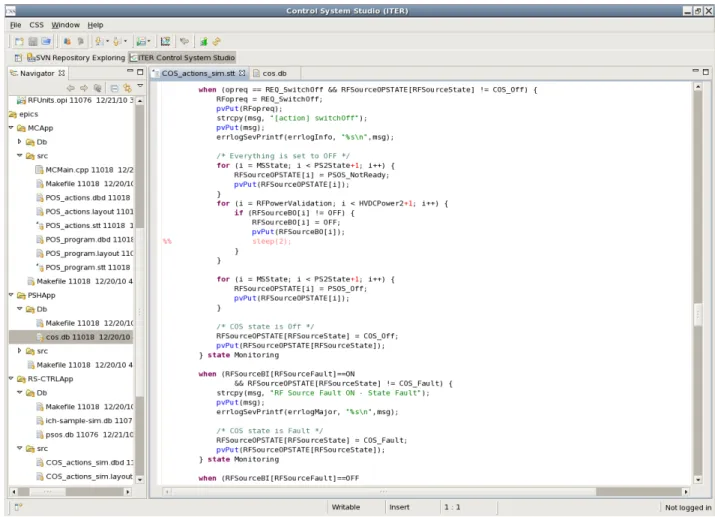Click the status bar icon at left
Screen dimensions: 715x517
coord(18,507)
